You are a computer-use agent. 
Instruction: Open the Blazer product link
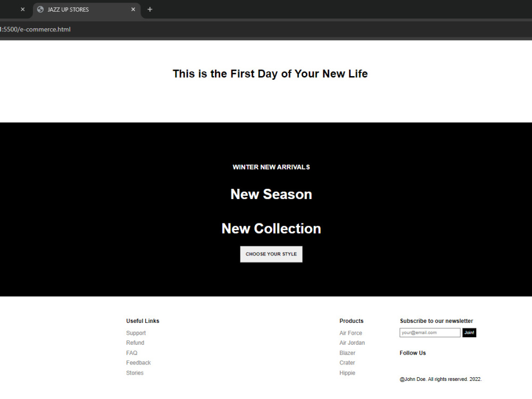[347, 353]
